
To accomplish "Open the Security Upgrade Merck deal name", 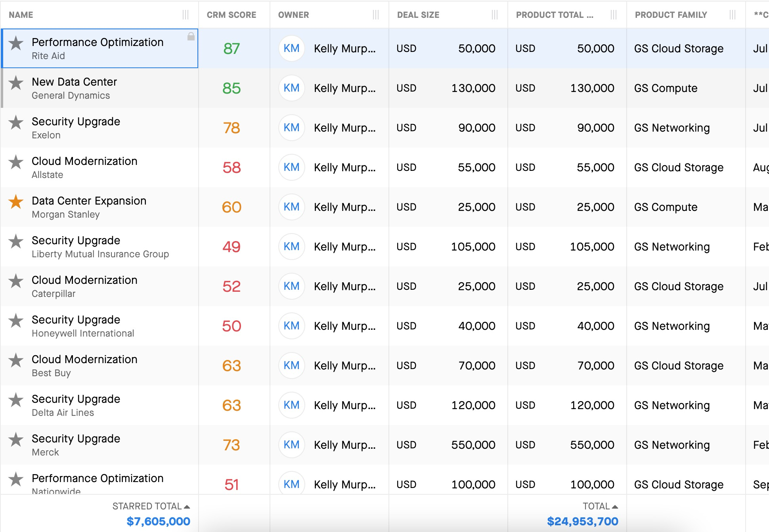I will pyautogui.click(x=76, y=438).
